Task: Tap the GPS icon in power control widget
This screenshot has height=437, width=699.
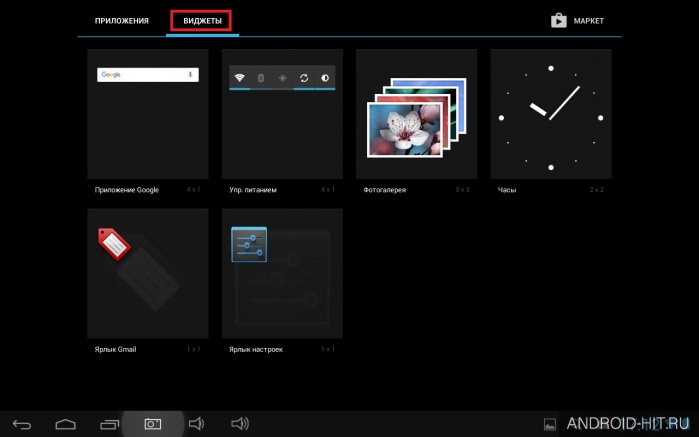Action: tap(283, 78)
